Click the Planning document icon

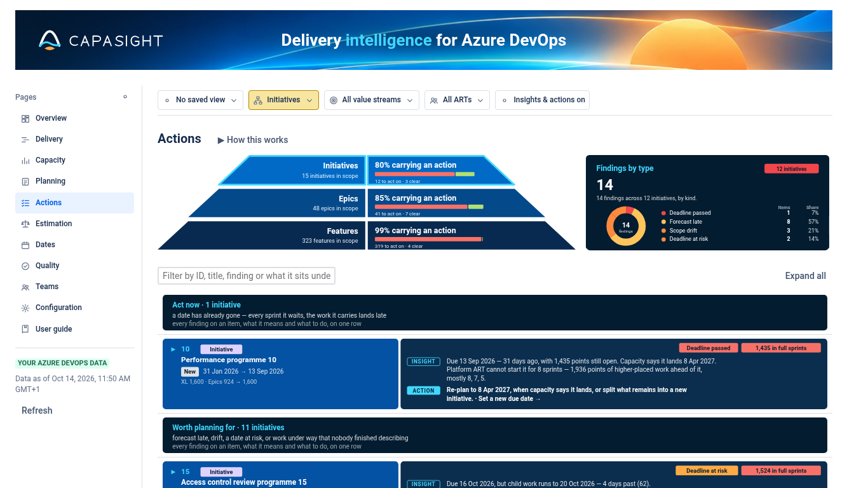(25, 181)
